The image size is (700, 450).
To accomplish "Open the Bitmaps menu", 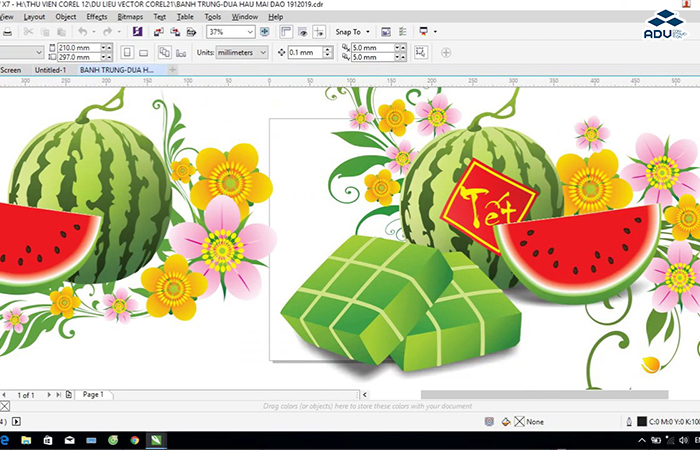I will [x=130, y=17].
